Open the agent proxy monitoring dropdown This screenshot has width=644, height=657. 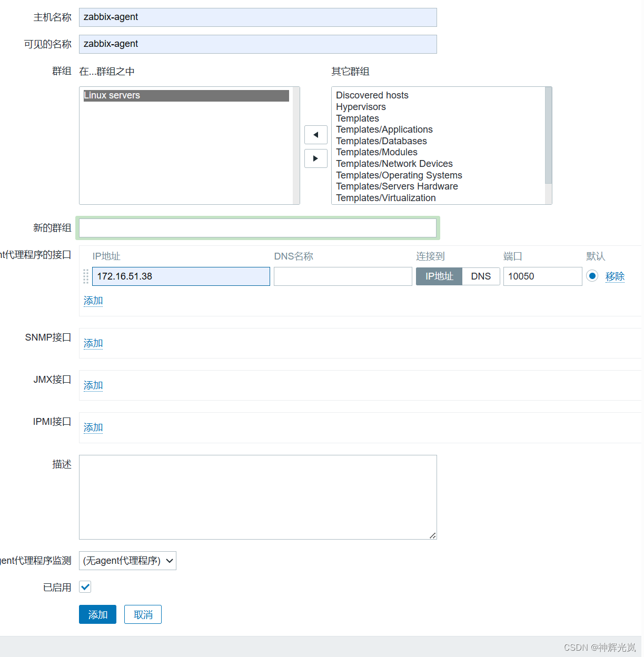(127, 561)
